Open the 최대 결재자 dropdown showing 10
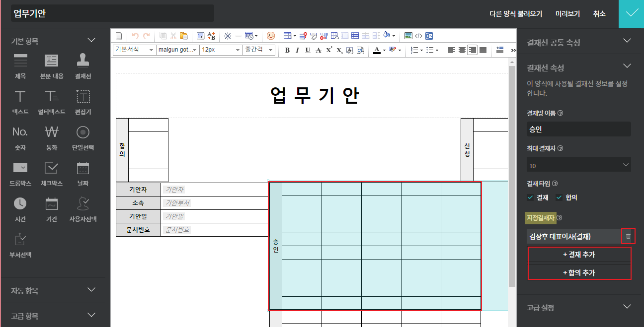The image size is (644, 327). click(579, 165)
